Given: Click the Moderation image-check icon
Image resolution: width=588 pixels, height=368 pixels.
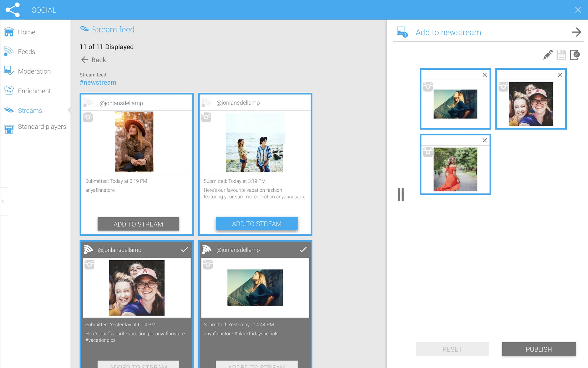Looking at the screenshot, I should point(9,71).
